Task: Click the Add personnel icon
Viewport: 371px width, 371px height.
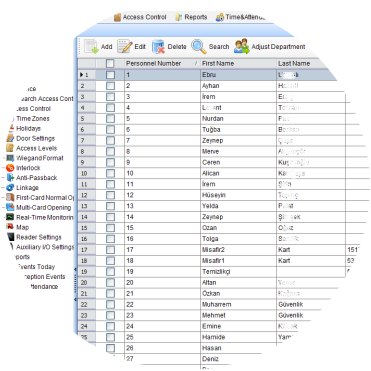Action: (91, 47)
